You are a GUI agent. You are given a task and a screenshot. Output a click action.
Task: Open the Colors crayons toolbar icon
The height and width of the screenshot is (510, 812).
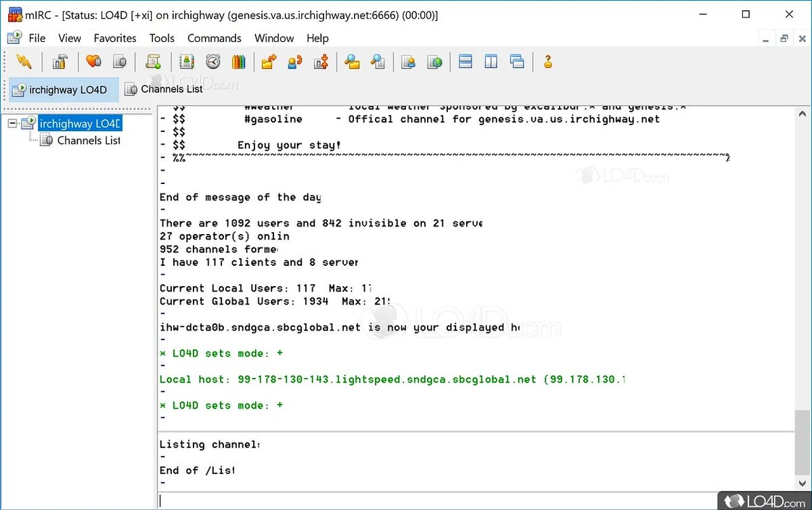[x=238, y=62]
